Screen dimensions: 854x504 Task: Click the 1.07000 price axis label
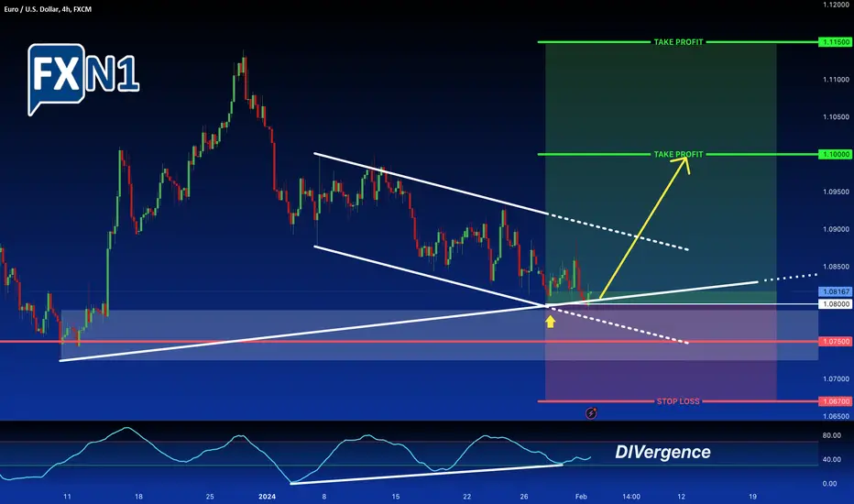click(836, 378)
